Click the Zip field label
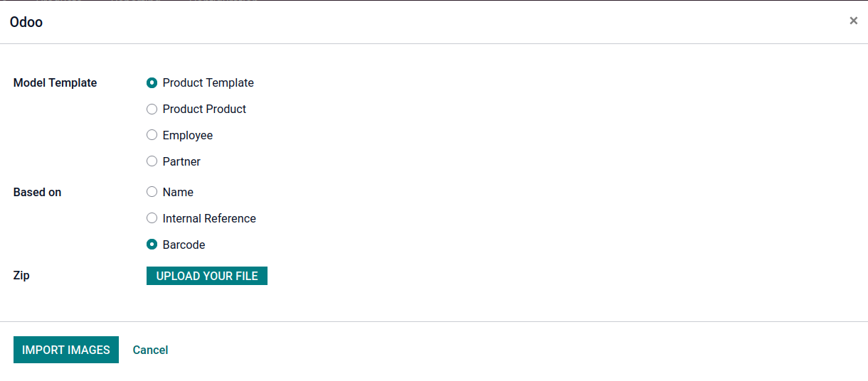The image size is (868, 381). [21, 275]
